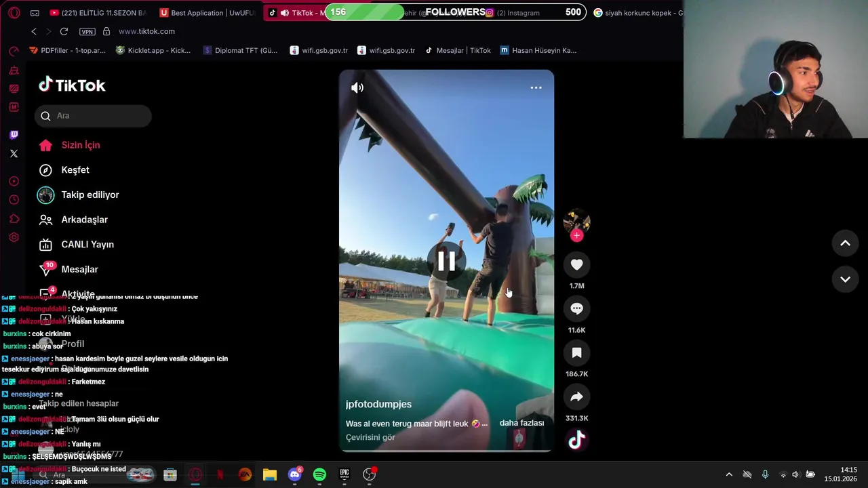The image size is (868, 488).
Task: Open 'Kicklet.app' bookmark
Action: [x=153, y=50]
